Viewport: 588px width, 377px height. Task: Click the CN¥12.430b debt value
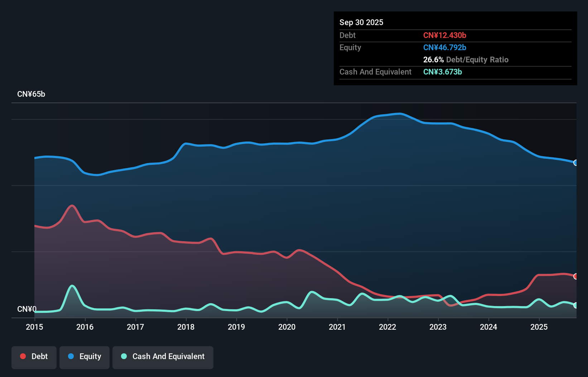445,35
